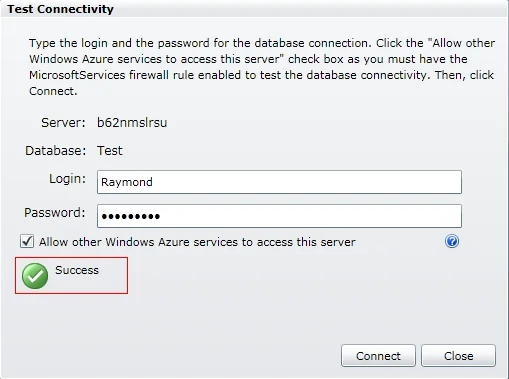The width and height of the screenshot is (509, 379).
Task: Select the server name b62nmslrsu
Action: (132, 122)
